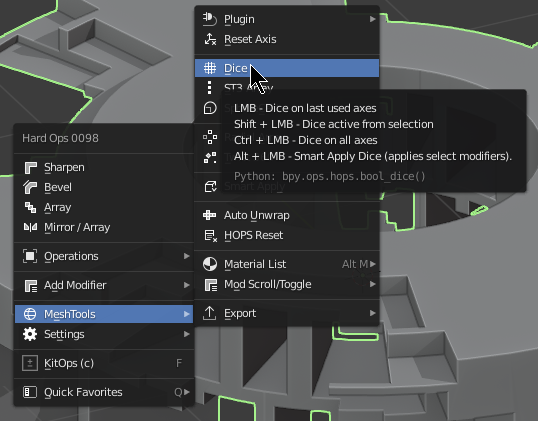Choose Sharpen from Hard Ops menu
Image resolution: width=538 pixels, height=421 pixels.
[x=104, y=167]
